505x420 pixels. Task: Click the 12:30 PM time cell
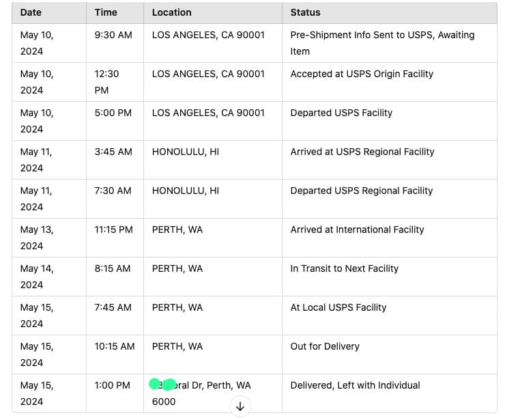(107, 82)
